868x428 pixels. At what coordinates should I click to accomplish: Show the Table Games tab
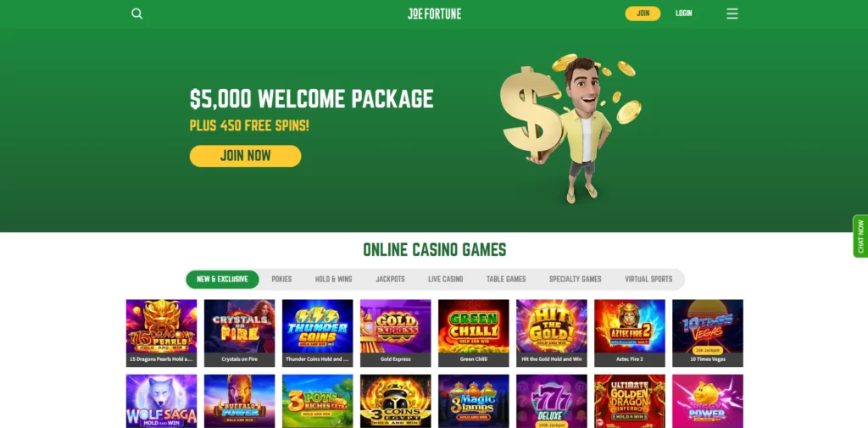[506, 279]
